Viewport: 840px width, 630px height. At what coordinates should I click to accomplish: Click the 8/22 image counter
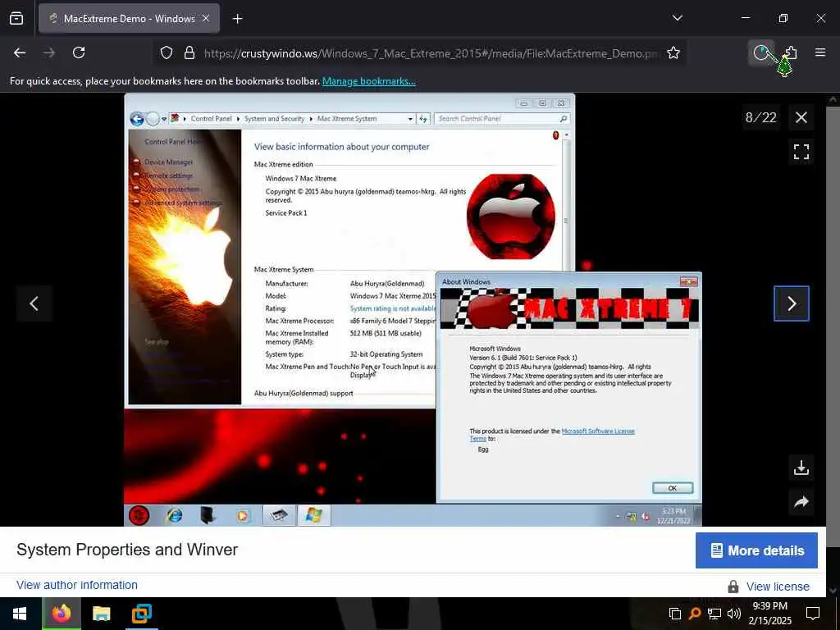click(760, 117)
